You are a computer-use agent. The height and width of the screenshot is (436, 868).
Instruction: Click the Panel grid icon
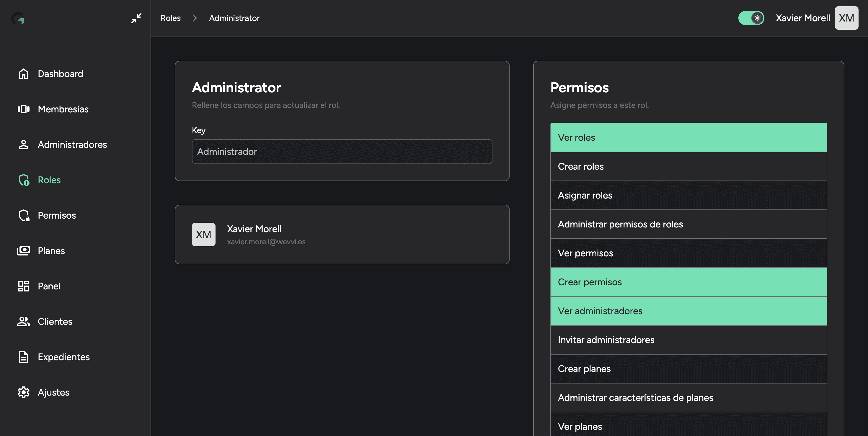click(23, 286)
